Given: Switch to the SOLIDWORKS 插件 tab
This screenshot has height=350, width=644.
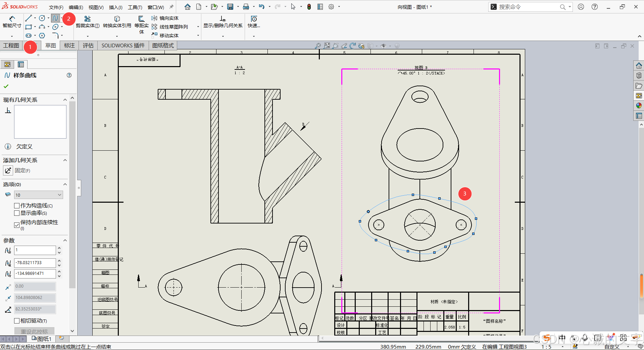Looking at the screenshot, I should [x=123, y=45].
